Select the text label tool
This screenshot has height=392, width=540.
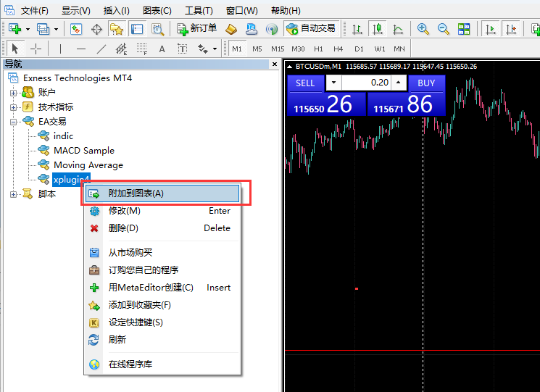coord(162,49)
